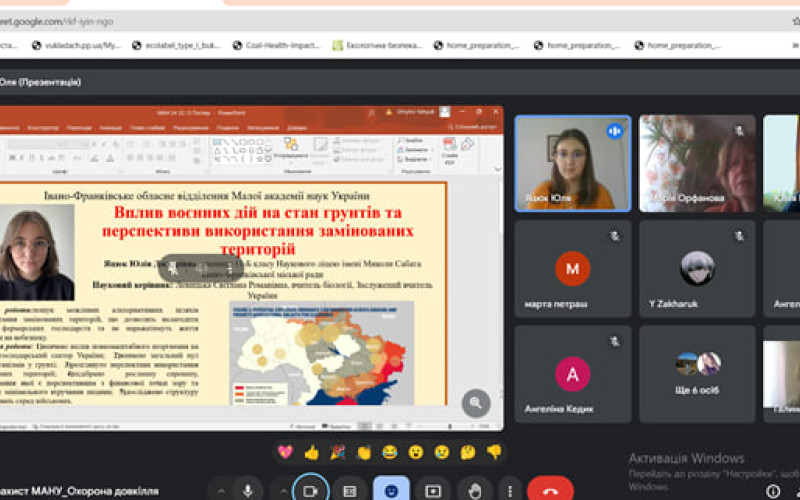This screenshot has width=800, height=500.
Task: Open more options three-dot menu
Action: coord(510,491)
